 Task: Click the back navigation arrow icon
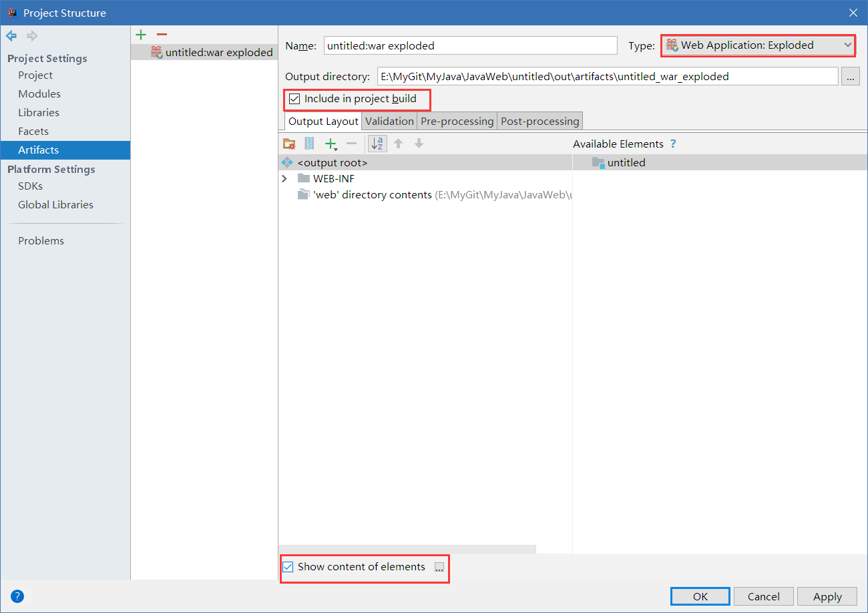(x=11, y=36)
